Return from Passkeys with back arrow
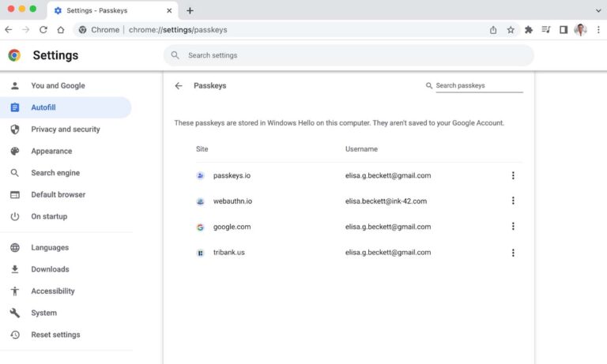 [x=179, y=85]
